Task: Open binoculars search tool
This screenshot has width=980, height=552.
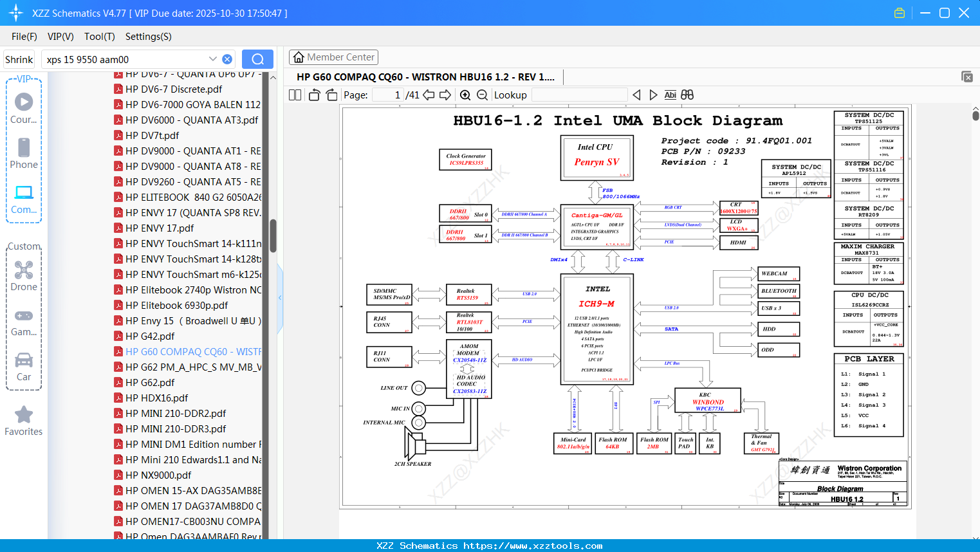Action: tap(687, 95)
